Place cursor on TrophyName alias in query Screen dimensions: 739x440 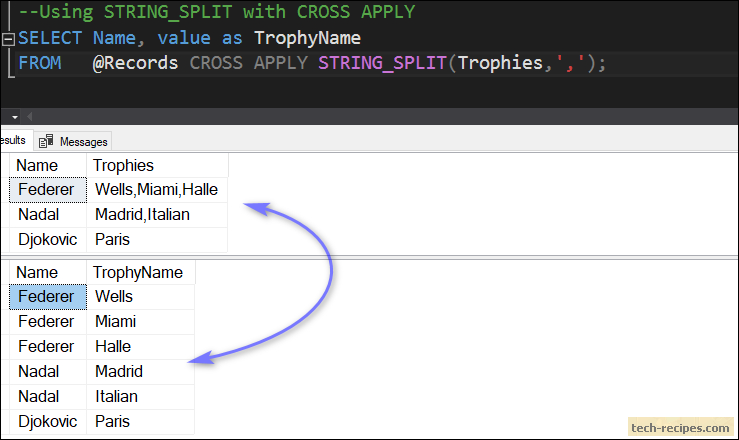point(307,39)
